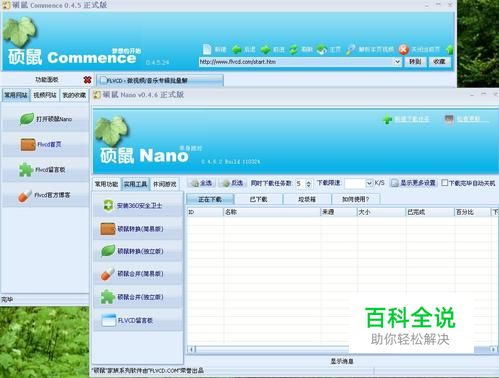Image resolution: width=499 pixels, height=378 pixels.
Task: Click the horizontal scrollbar left arrow
Action: click(191, 349)
